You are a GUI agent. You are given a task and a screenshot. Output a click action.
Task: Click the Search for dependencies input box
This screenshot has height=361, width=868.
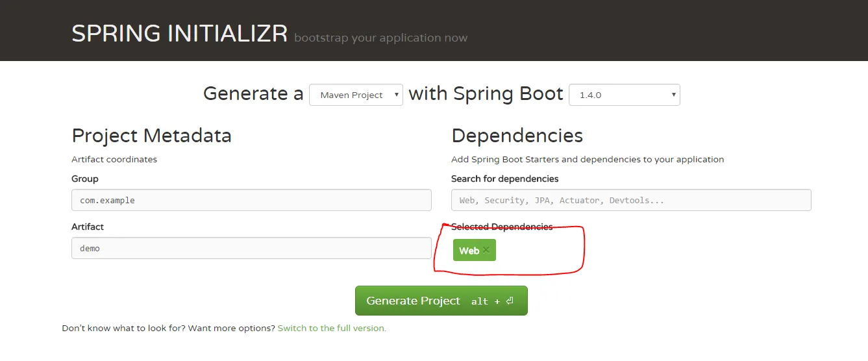pos(631,200)
